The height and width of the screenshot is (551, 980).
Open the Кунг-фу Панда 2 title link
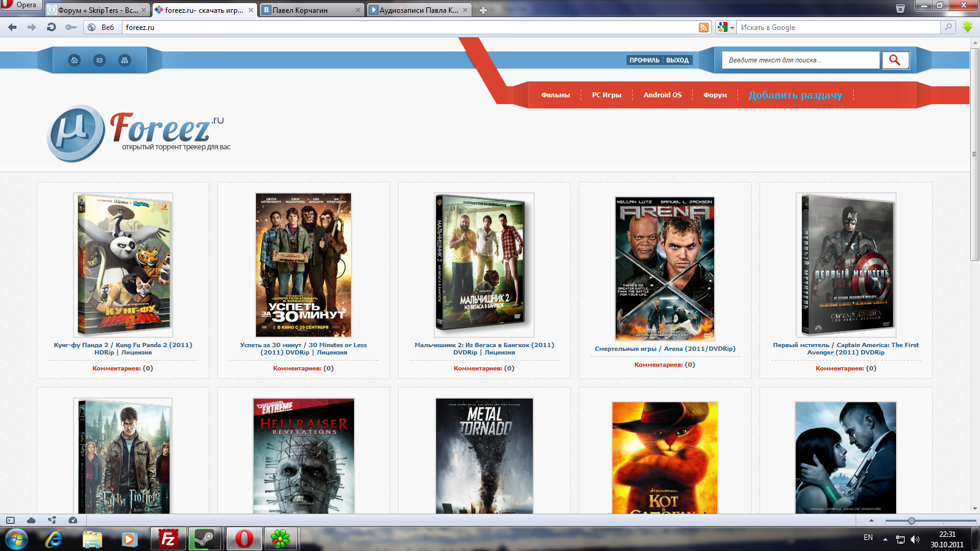123,348
